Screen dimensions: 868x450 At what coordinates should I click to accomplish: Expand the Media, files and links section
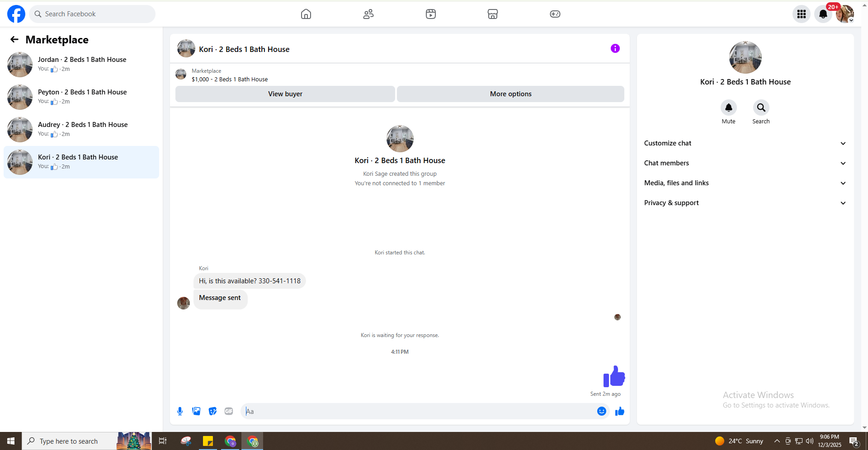coord(745,183)
